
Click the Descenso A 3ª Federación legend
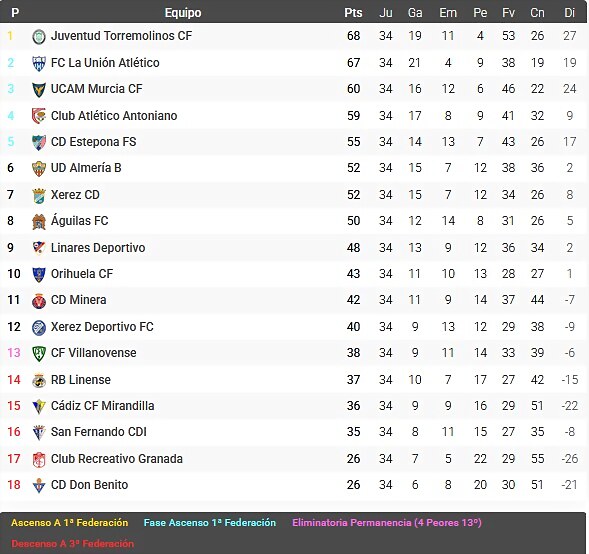click(72, 543)
